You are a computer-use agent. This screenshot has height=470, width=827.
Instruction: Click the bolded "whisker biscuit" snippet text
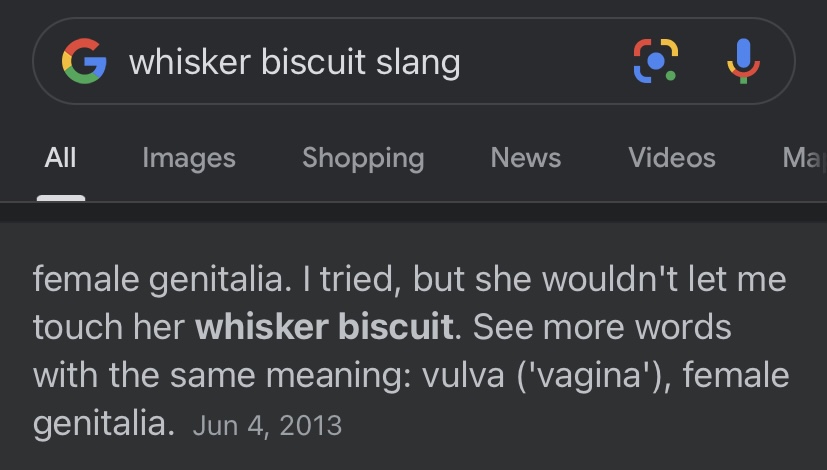[x=324, y=327]
